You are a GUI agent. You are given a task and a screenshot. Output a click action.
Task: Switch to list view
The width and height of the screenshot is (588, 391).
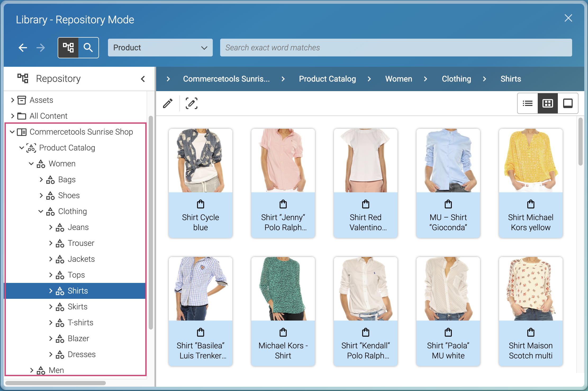pos(528,103)
